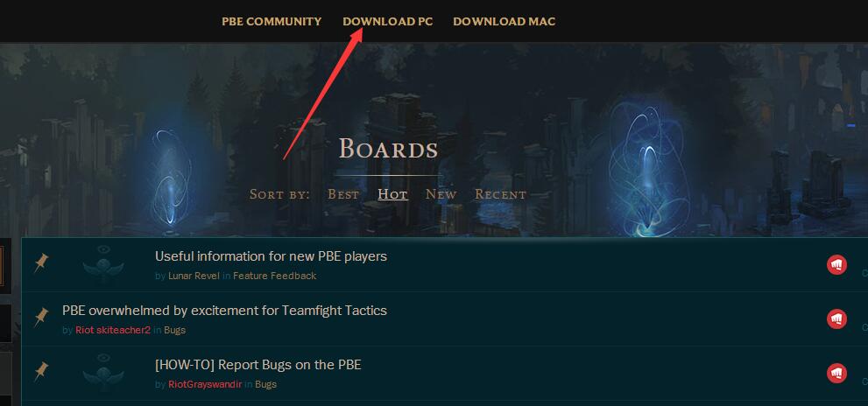Click the pin icon beside PBE overwhelmed thread
Viewport: 868px width, 406px height.
pyautogui.click(x=41, y=318)
